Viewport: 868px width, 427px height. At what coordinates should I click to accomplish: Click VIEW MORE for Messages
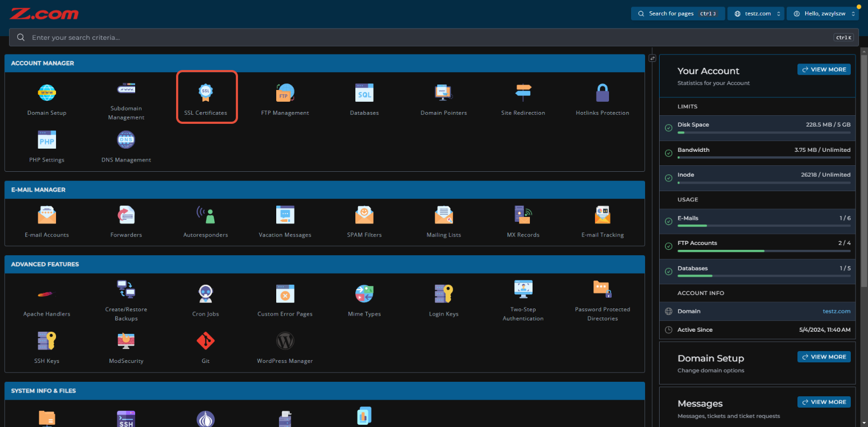[x=824, y=402]
